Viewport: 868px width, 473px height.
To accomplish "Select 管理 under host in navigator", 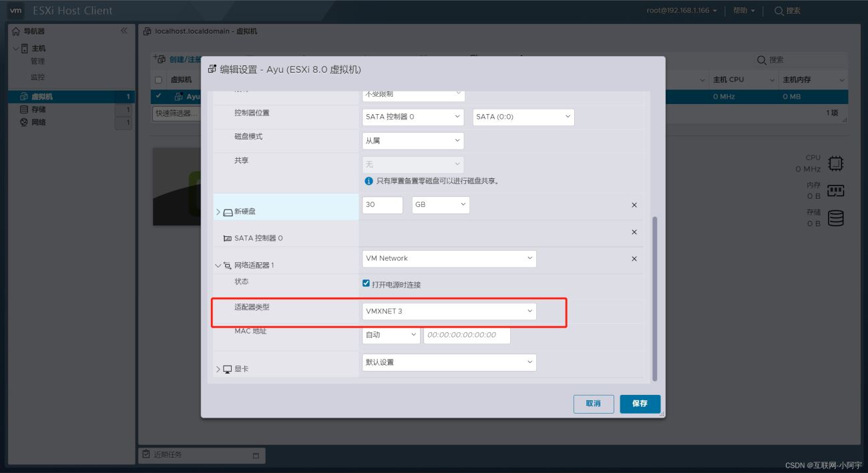I will (x=37, y=61).
